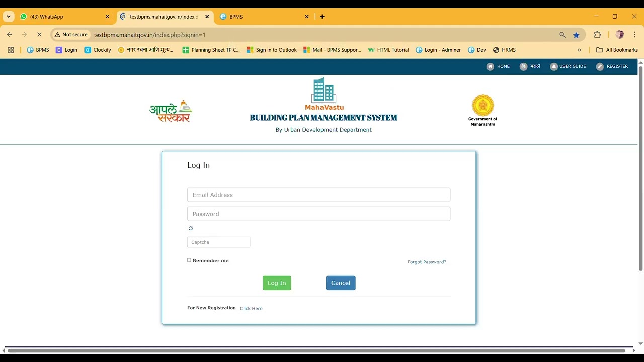644x362 pixels.
Task: Click the Aaple Sarkar logo
Action: tap(171, 111)
